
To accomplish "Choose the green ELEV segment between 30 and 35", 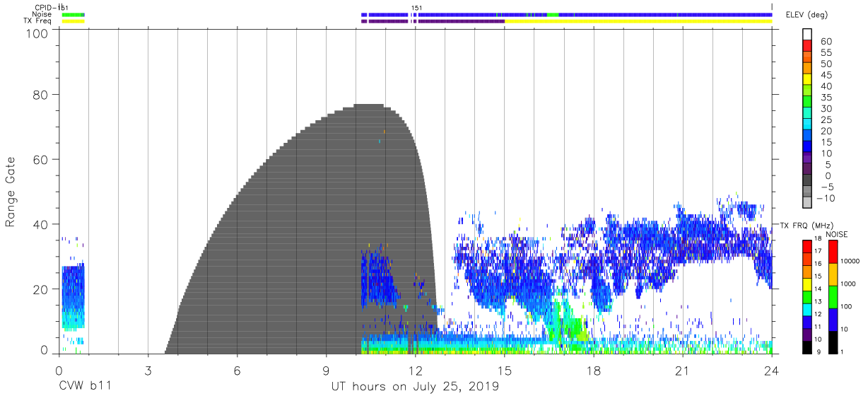I will 809,103.
